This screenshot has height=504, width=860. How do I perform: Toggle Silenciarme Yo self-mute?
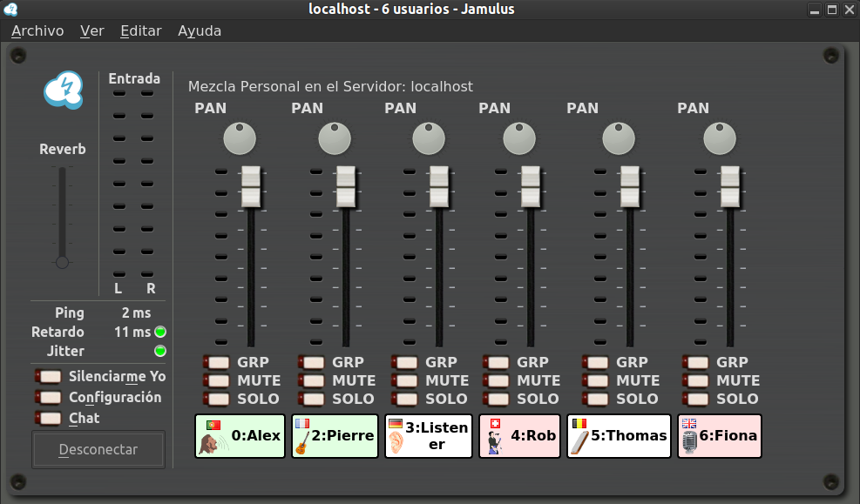point(48,376)
